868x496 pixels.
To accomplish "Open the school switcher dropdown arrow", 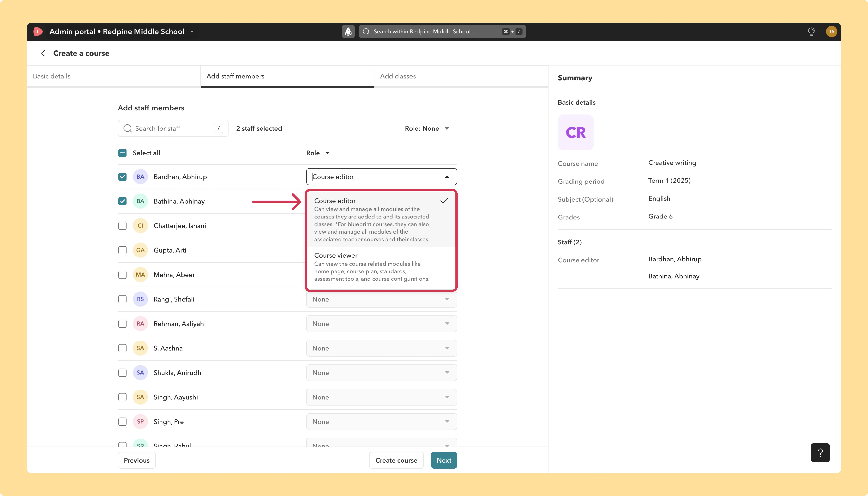I will point(192,32).
